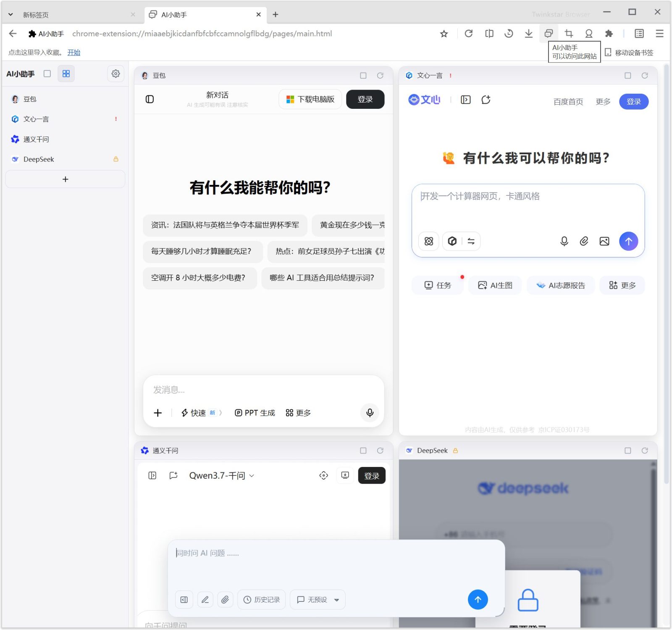Open browsing history clock icon

tap(509, 34)
